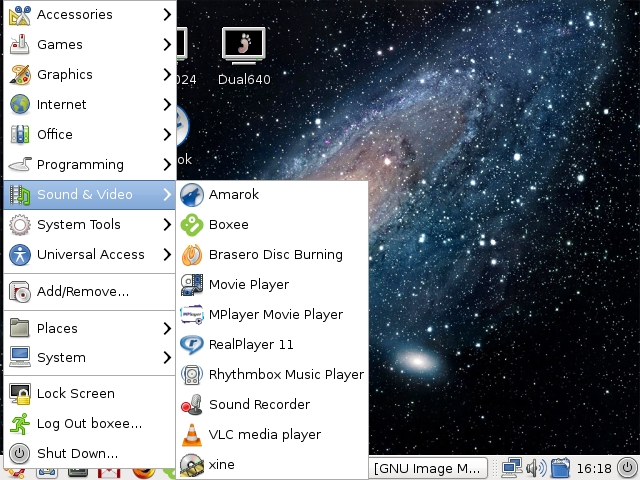Click the Lock Screen padlock icon
Image resolution: width=640 pixels, height=480 pixels.
click(x=20, y=394)
